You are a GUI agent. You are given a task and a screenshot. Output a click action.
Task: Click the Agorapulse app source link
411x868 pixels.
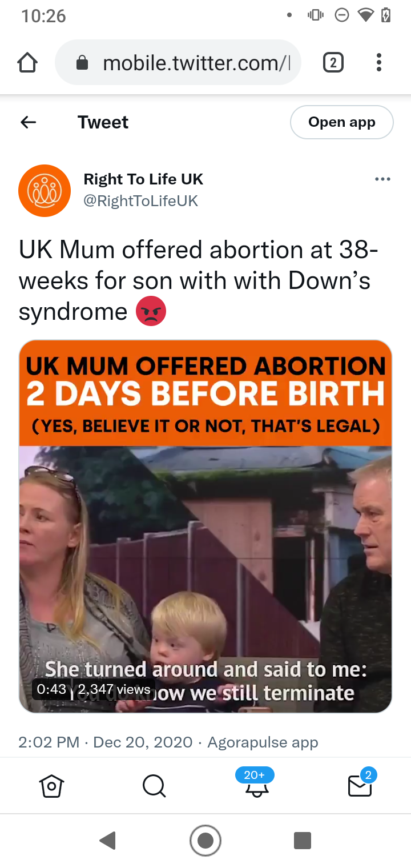click(263, 742)
